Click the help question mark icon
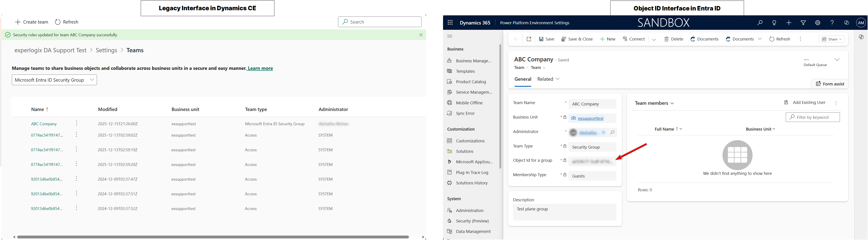The image size is (868, 240). (x=832, y=23)
